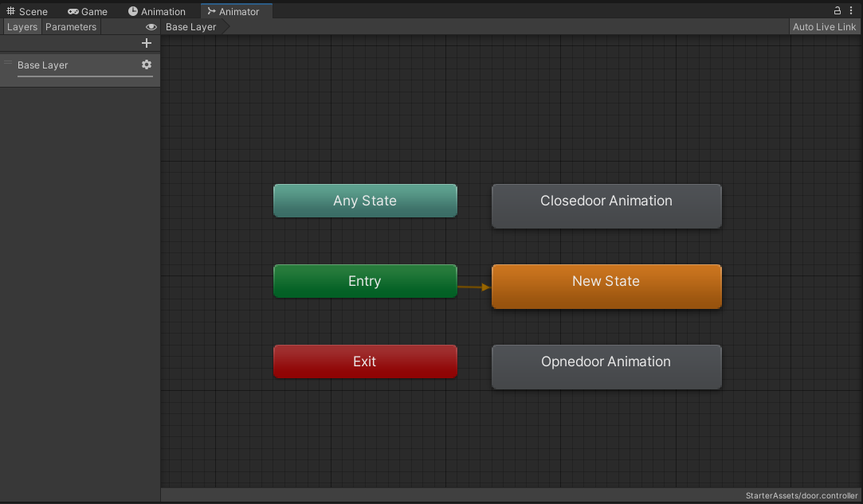The width and height of the screenshot is (863, 504).
Task: Select the orange New State node
Action: pyautogui.click(x=606, y=286)
